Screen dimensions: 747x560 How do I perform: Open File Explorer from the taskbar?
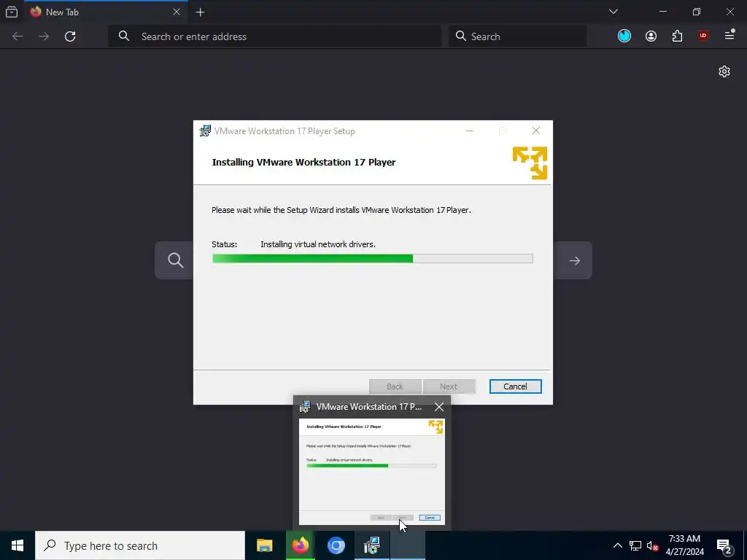coord(264,545)
